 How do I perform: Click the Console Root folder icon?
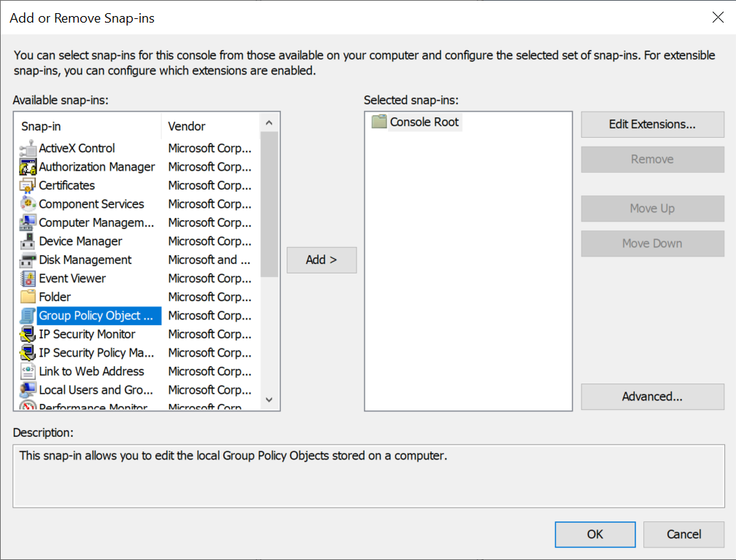[x=379, y=122]
